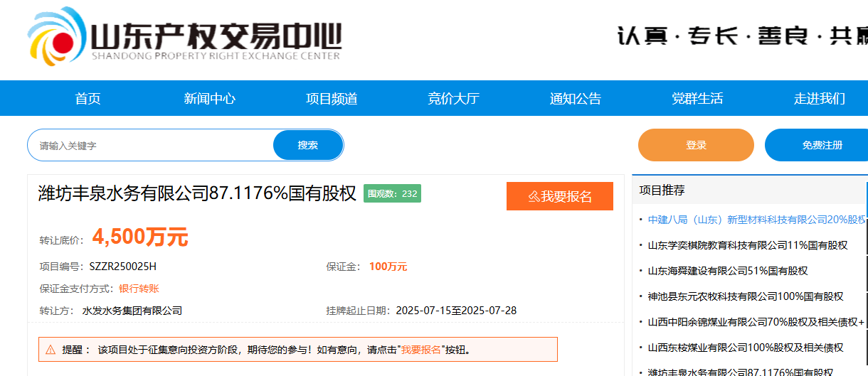Click the 我要报名 link inside the reminder
The image size is (868, 376).
[421, 350]
